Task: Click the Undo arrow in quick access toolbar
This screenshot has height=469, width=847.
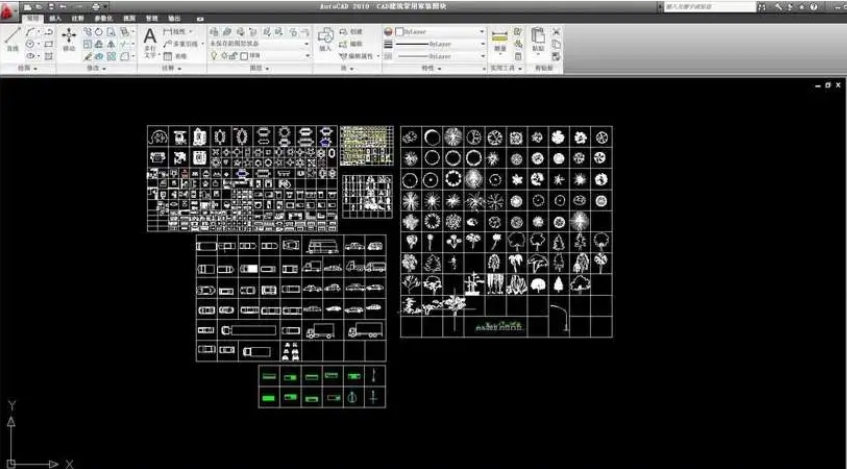Action: tap(63, 7)
